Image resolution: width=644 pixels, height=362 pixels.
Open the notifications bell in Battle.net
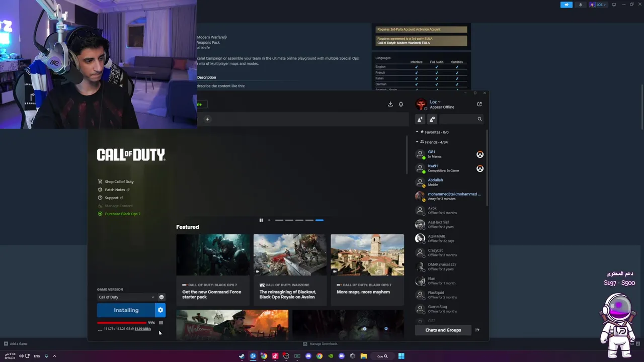401,104
